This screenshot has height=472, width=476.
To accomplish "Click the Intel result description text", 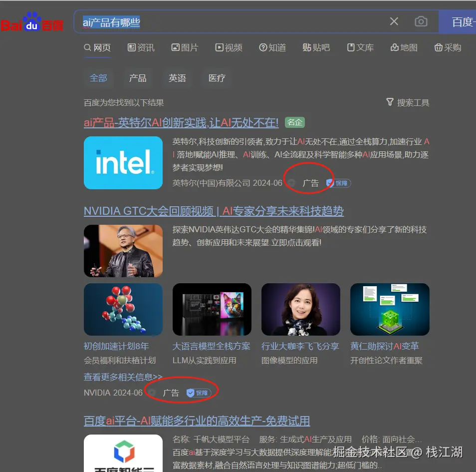I will [301, 155].
